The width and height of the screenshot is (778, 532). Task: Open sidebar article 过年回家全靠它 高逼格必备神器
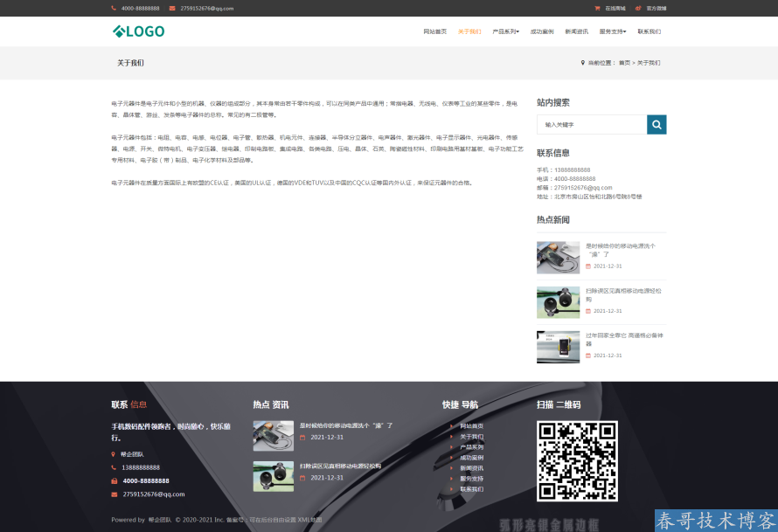(624, 340)
